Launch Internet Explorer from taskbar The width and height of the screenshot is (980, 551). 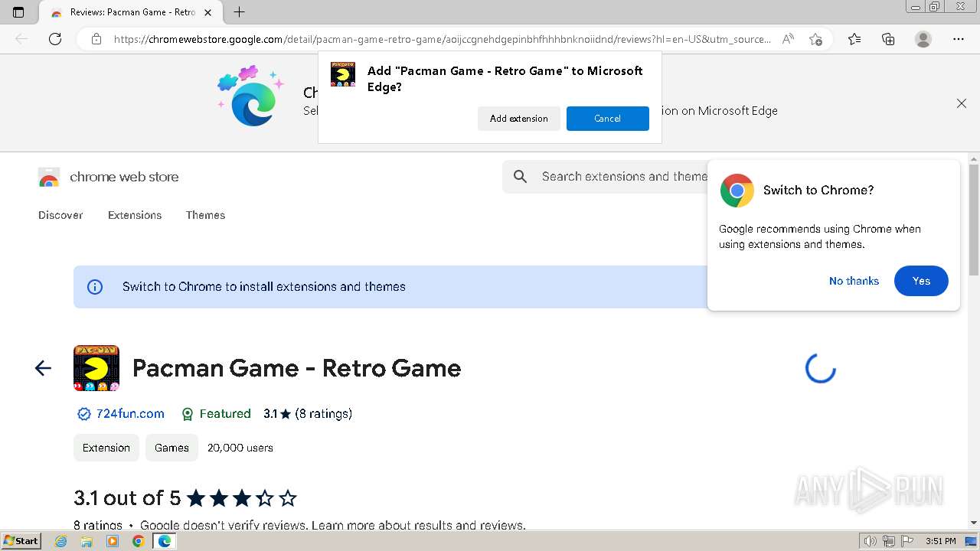(x=61, y=541)
